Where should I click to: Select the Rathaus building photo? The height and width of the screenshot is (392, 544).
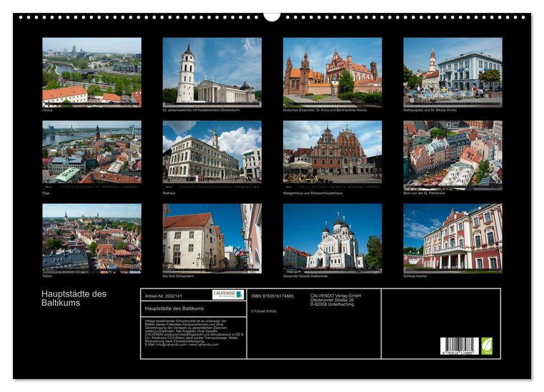coord(212,152)
